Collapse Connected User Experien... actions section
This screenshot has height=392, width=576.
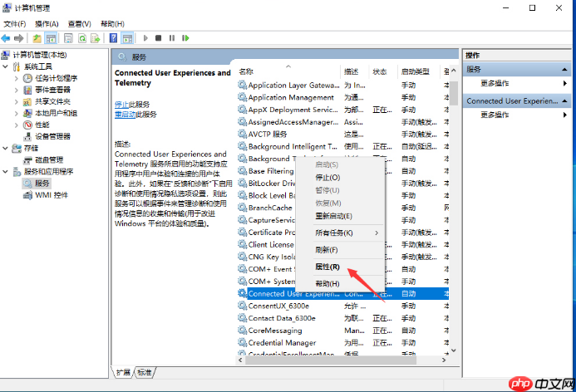(564, 101)
